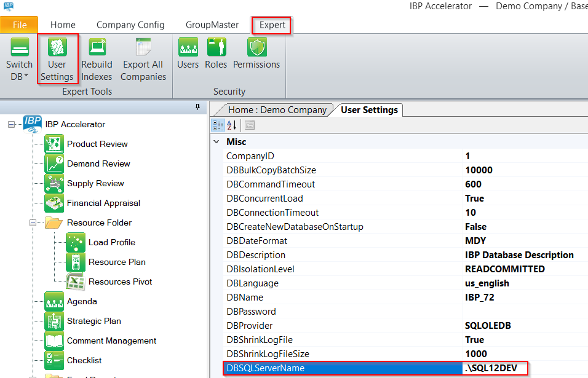
Task: Select the DBConcurrentLoad True value
Action: pos(474,199)
